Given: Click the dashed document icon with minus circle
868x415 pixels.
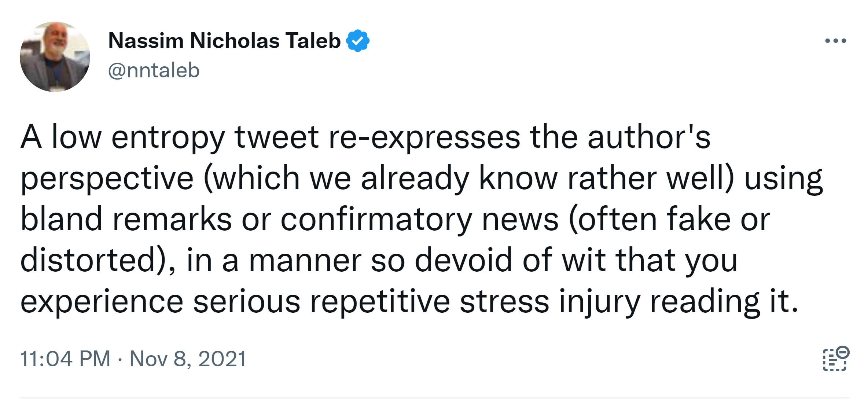Looking at the screenshot, I should [x=836, y=359].
